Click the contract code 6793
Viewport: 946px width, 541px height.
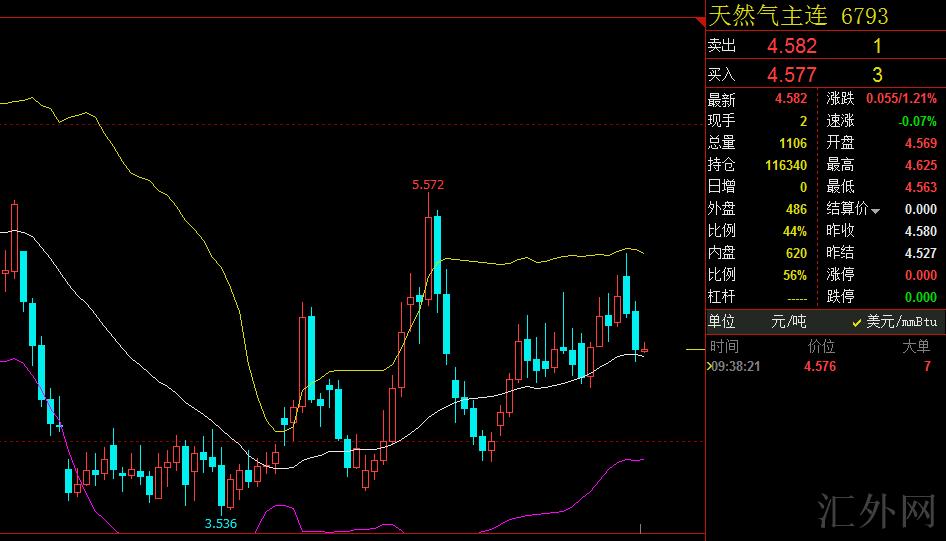(x=864, y=16)
